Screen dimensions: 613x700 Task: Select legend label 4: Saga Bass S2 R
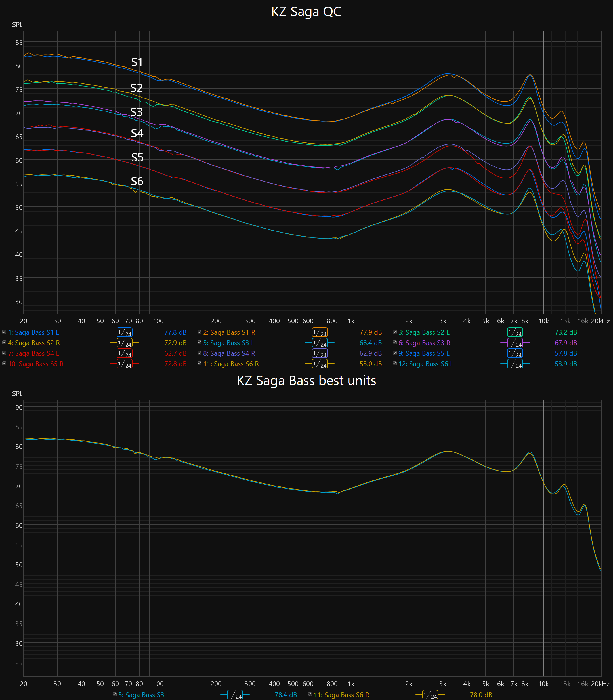point(34,343)
